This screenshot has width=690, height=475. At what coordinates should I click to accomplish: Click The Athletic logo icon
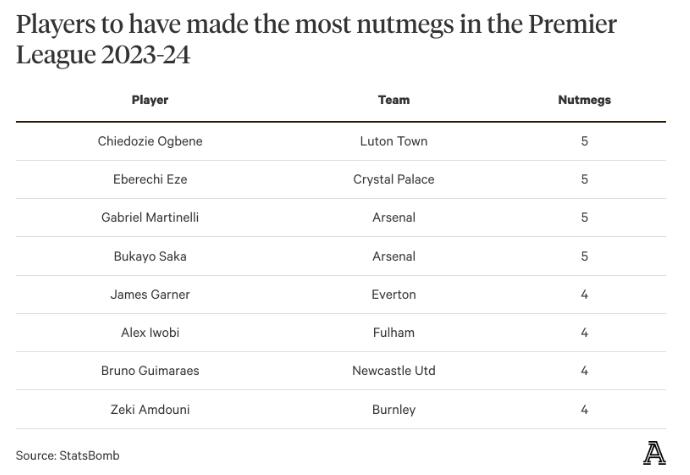pos(654,453)
